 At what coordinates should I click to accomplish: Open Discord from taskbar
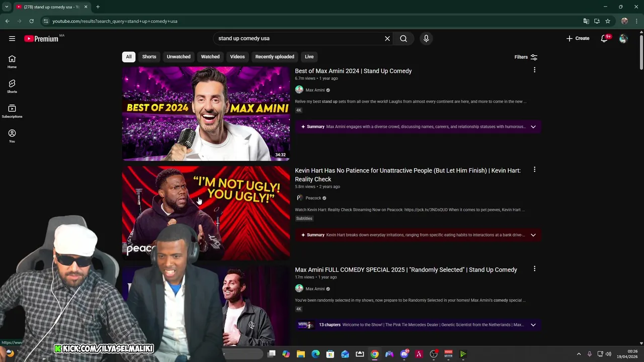[x=404, y=354]
